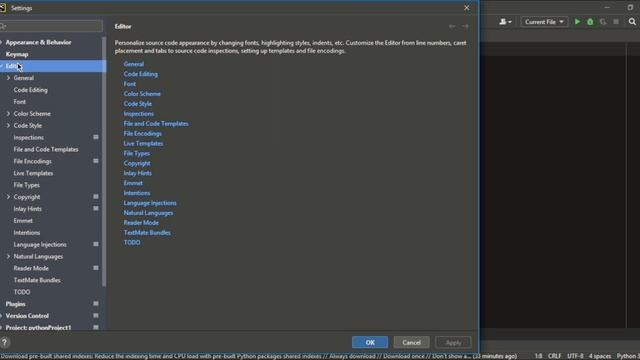640x360 pixels.
Task: Click the project-level icon next to File Encodings
Action: [96, 161]
